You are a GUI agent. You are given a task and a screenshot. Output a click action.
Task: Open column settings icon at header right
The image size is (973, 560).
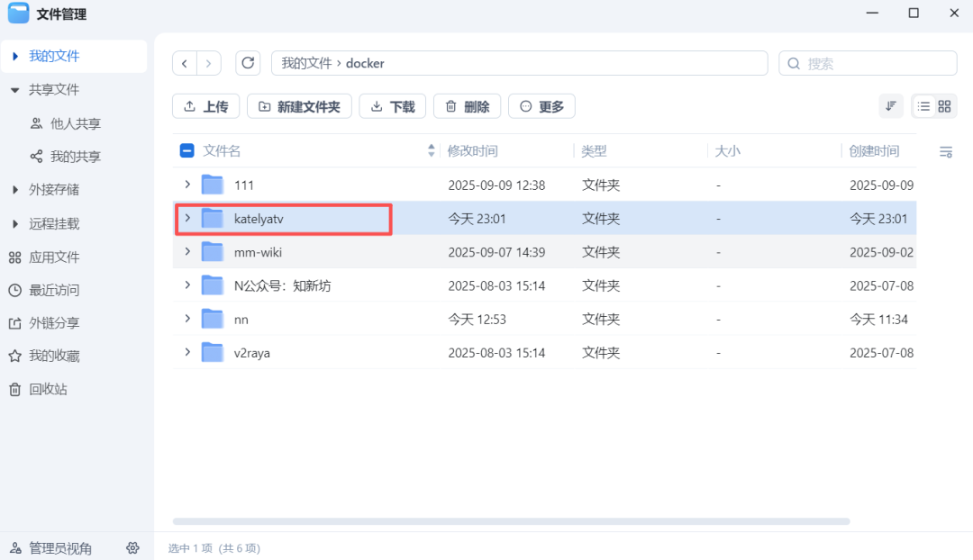point(945,152)
